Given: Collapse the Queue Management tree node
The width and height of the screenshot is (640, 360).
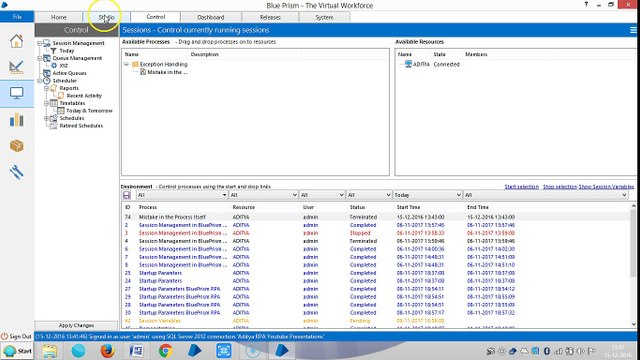Looking at the screenshot, I should point(40,58).
